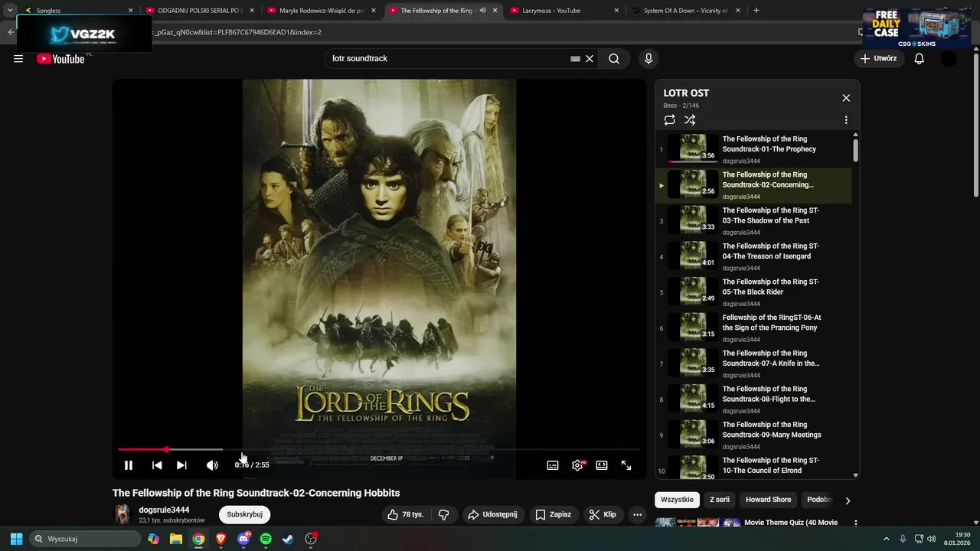Viewport: 980px width, 551px height.
Task: Click the Udostępnij share button
Action: click(x=492, y=515)
